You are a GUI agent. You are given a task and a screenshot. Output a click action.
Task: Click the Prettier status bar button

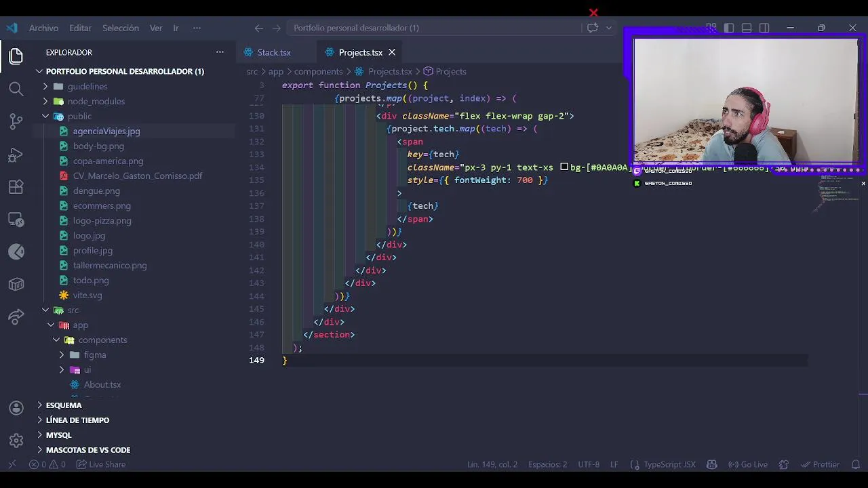click(x=820, y=464)
